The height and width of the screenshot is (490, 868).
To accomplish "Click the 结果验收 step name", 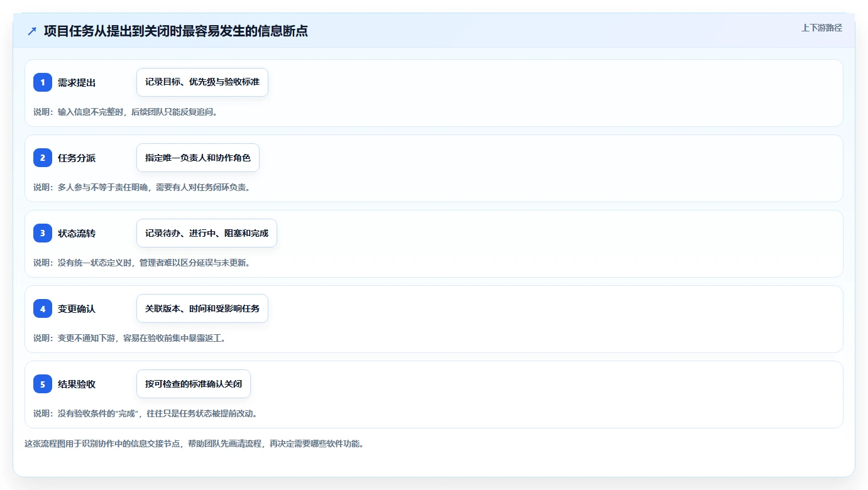I will (x=77, y=384).
